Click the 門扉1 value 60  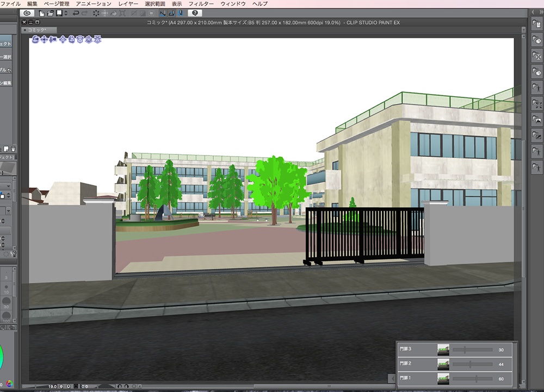pyautogui.click(x=501, y=379)
